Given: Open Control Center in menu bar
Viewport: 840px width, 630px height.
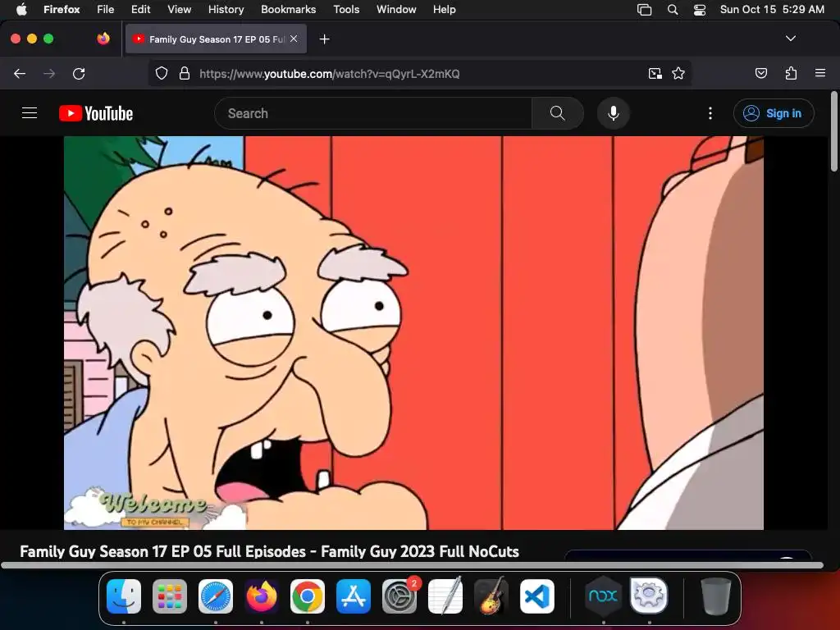Looking at the screenshot, I should click(x=700, y=9).
